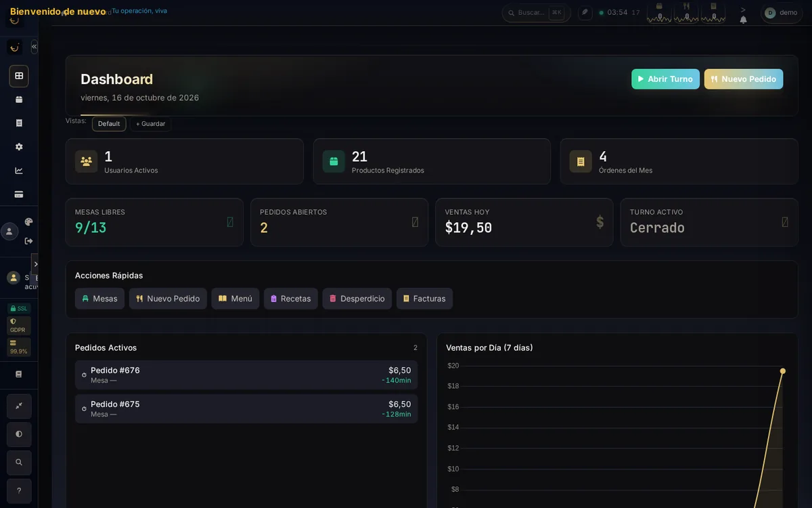Open Pedido #675 row
This screenshot has height=508, width=812.
click(246, 409)
